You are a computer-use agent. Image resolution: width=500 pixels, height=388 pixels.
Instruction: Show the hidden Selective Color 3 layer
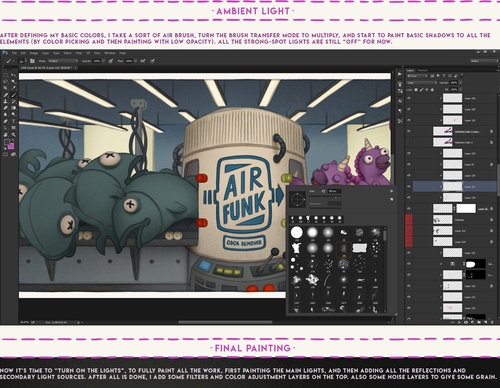[x=409, y=142]
